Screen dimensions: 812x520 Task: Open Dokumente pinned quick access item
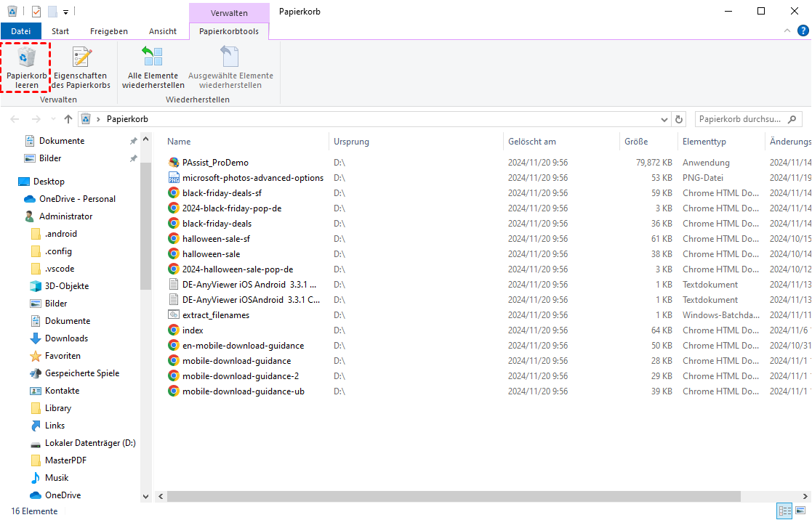tap(62, 141)
